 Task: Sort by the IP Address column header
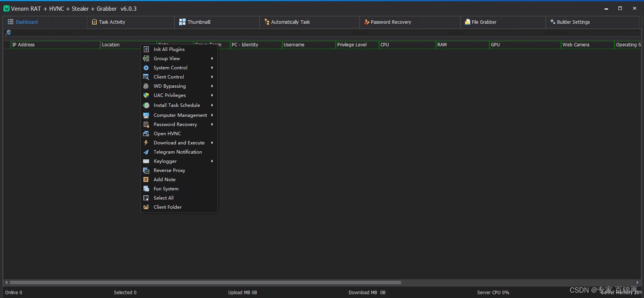[55, 45]
